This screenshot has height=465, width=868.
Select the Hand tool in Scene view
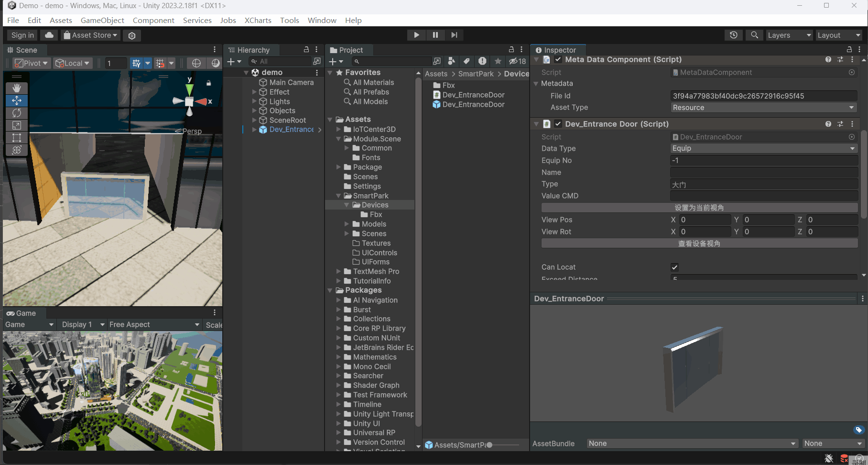pyautogui.click(x=17, y=88)
